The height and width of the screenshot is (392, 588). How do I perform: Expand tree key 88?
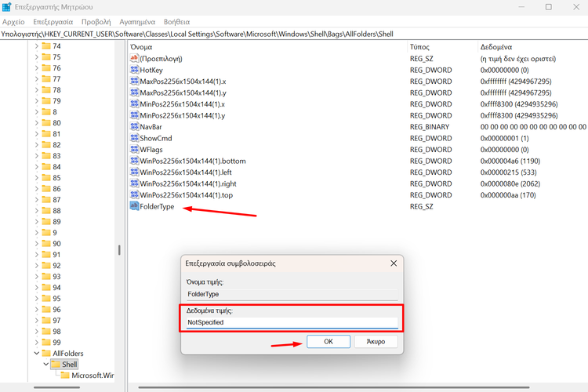pos(36,210)
